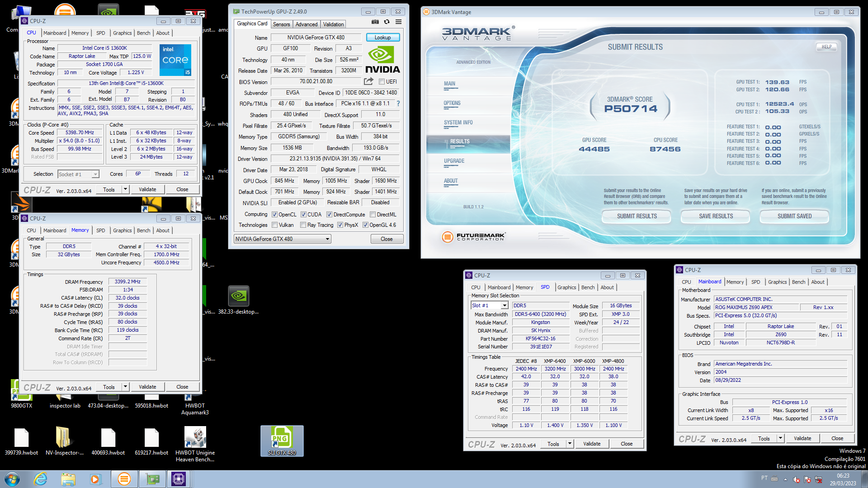Viewport: 868px width, 488px height.
Task: Click the HELP button in 3DMark Vantage
Action: point(826,47)
